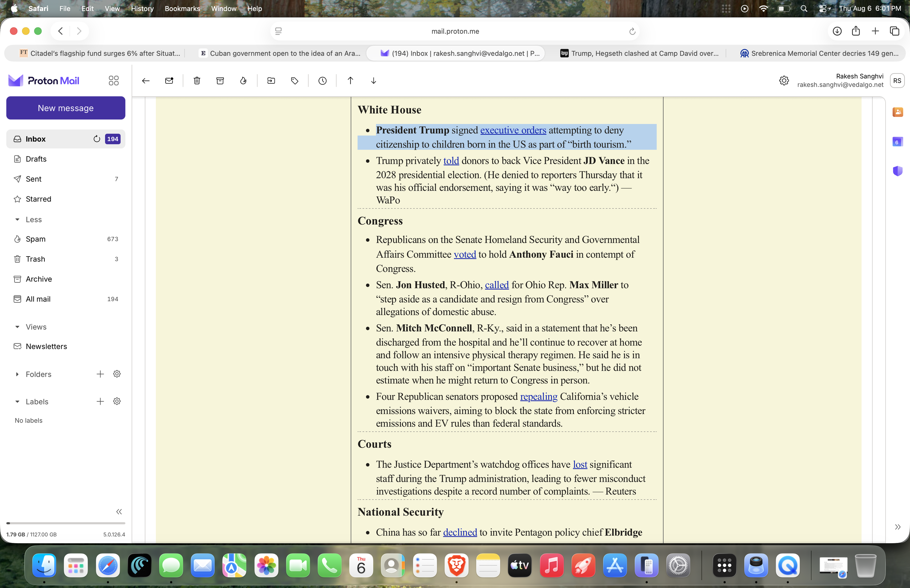
Task: Snooze message with the clock icon
Action: 322,80
